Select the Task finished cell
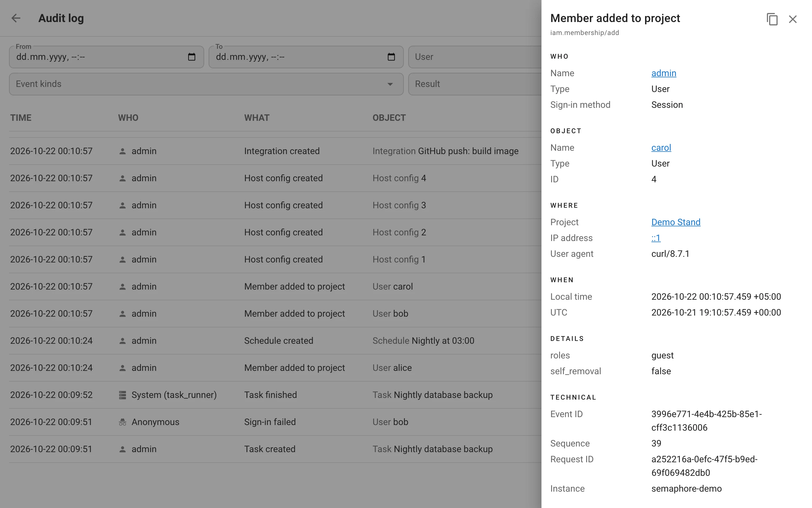The height and width of the screenshot is (508, 812). tap(270, 395)
